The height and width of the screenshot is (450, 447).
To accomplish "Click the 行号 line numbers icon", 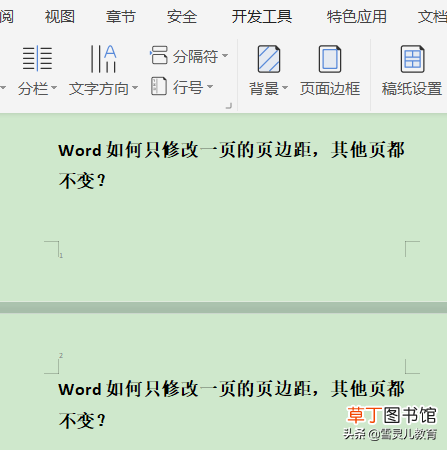I will 159,86.
